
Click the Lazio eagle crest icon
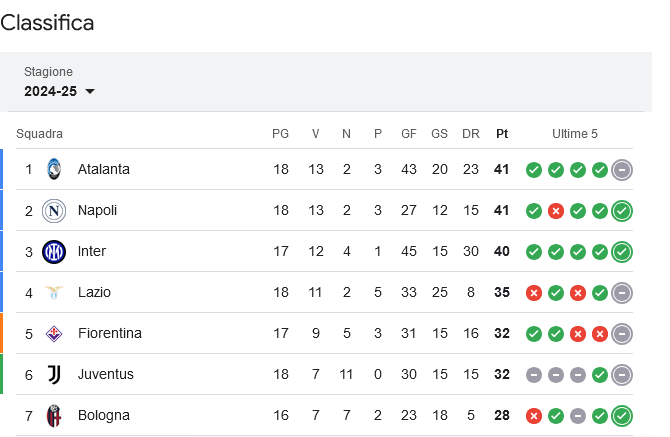click(x=54, y=293)
